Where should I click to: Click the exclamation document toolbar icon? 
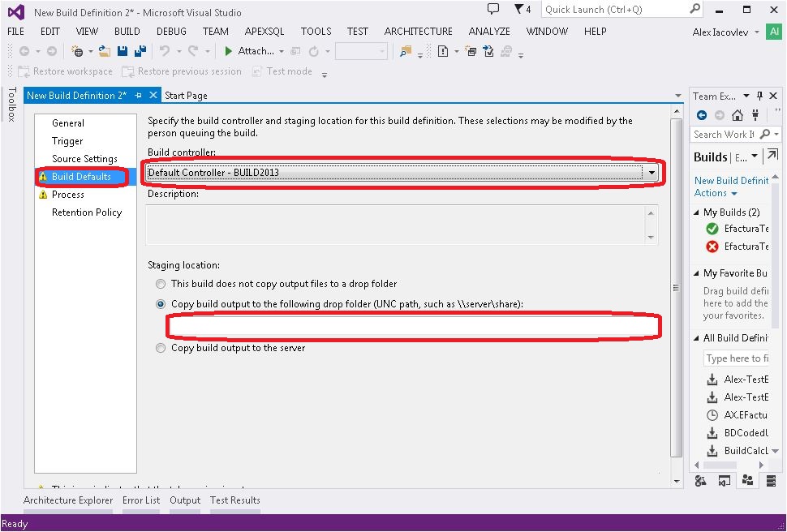443,51
